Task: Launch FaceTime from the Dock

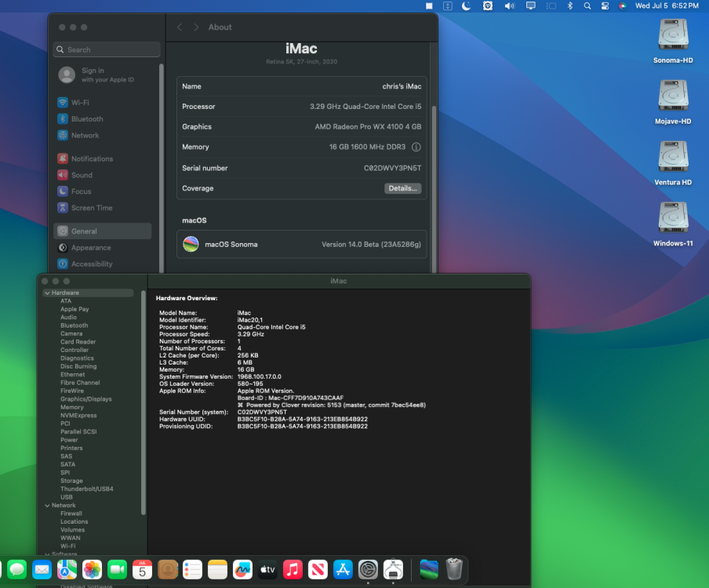Action: (x=117, y=569)
